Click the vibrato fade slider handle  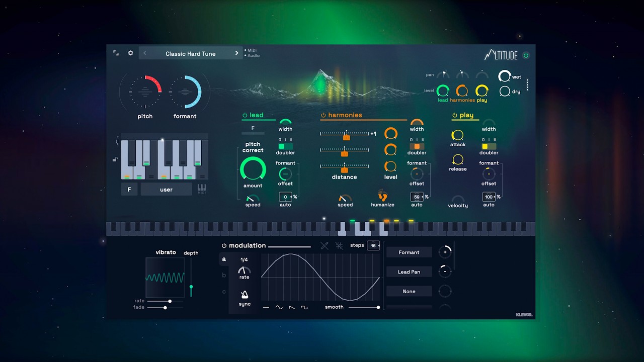[165, 307]
